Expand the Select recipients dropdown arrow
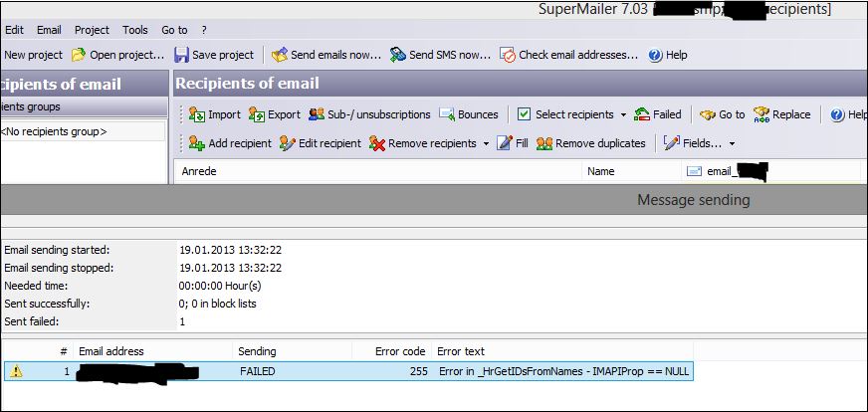 (x=623, y=115)
